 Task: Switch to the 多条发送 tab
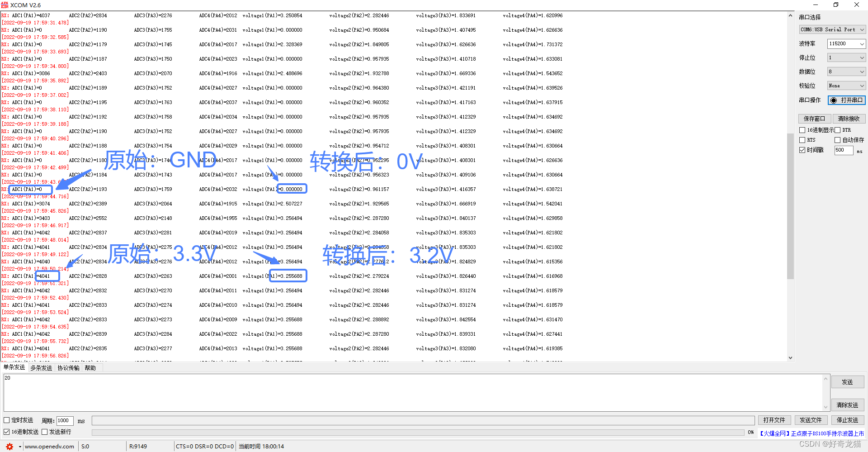pos(41,368)
